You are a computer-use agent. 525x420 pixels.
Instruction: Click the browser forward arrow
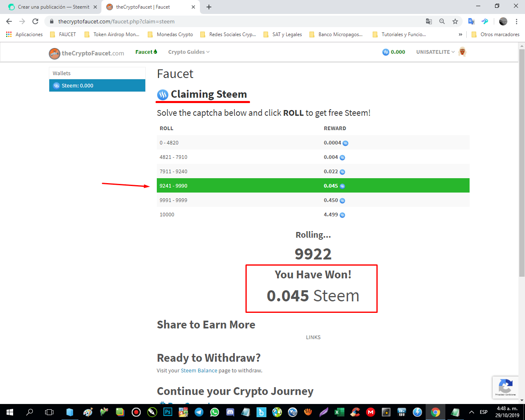pos(22,21)
